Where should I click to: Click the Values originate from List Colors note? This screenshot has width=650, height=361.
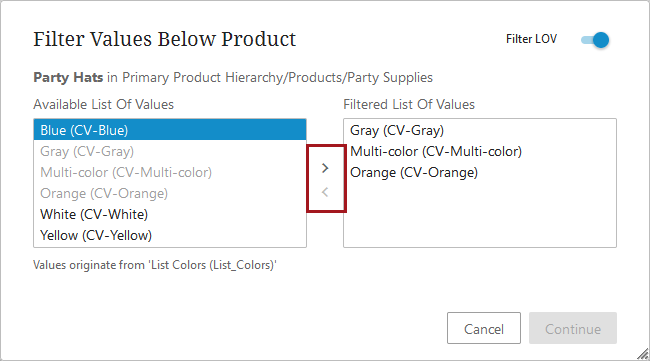[x=155, y=265]
